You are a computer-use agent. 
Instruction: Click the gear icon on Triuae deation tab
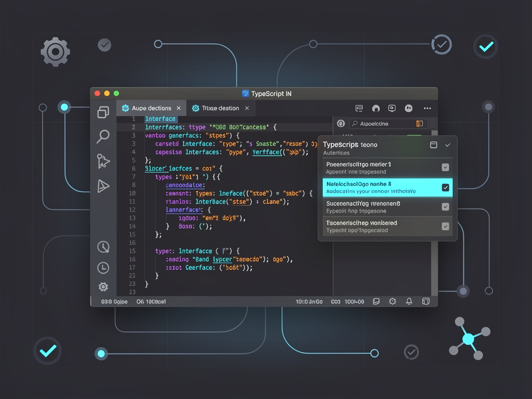point(196,108)
